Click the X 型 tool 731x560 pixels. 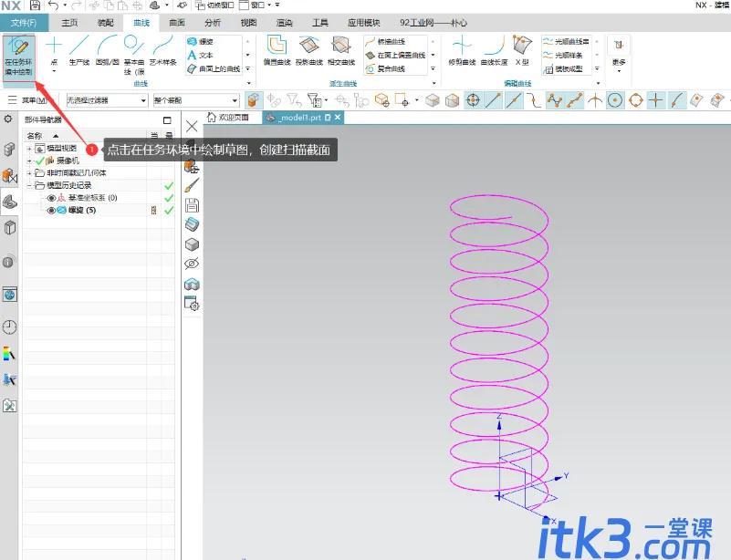tap(522, 51)
